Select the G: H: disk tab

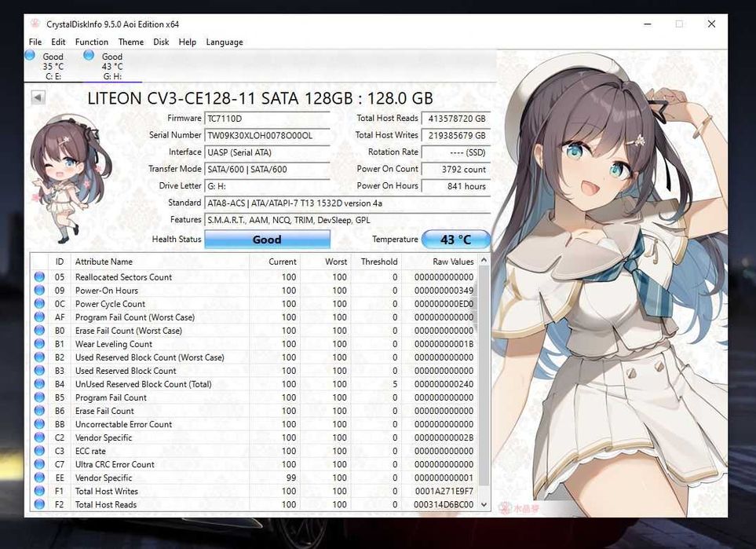click(112, 66)
